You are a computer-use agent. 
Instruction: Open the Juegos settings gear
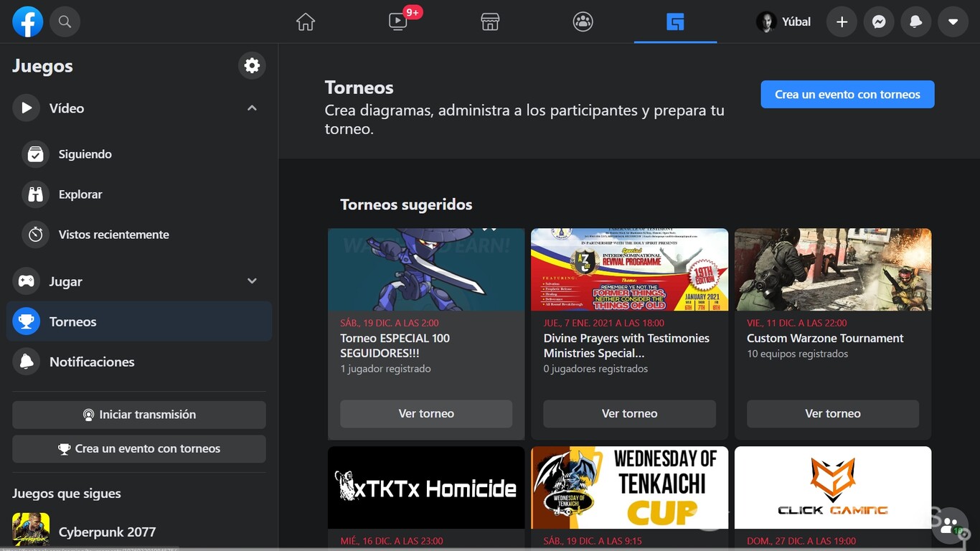pos(252,65)
